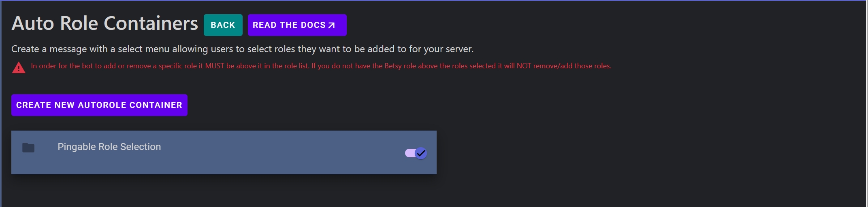Click the word DOCS on the purple button

(x=313, y=25)
